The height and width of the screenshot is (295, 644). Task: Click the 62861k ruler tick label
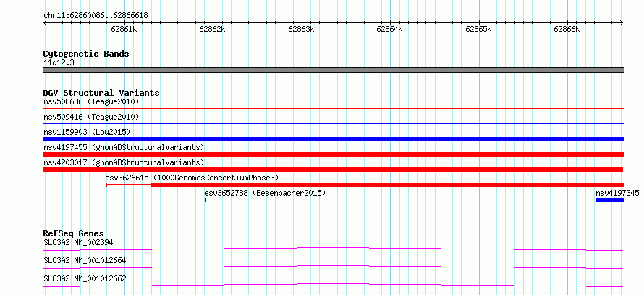coord(124,29)
